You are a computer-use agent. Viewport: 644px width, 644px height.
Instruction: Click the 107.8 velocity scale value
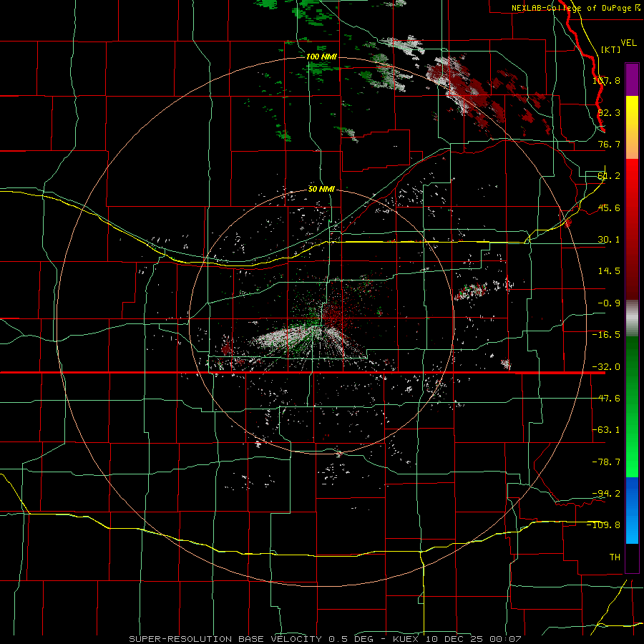606,80
